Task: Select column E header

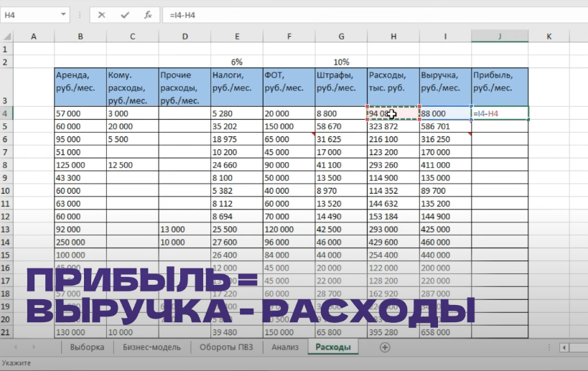Action: coord(237,37)
